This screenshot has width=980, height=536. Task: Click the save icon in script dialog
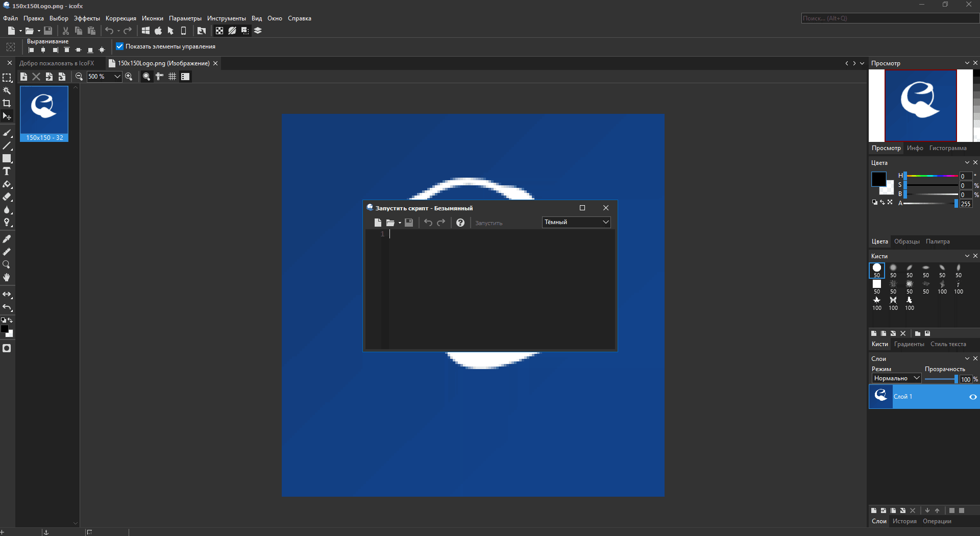[409, 223]
